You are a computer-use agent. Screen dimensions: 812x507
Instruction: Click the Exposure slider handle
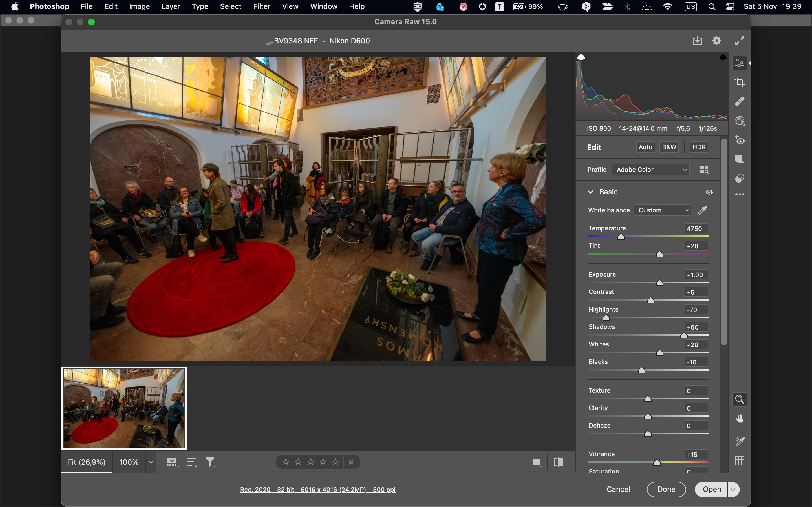click(x=660, y=283)
